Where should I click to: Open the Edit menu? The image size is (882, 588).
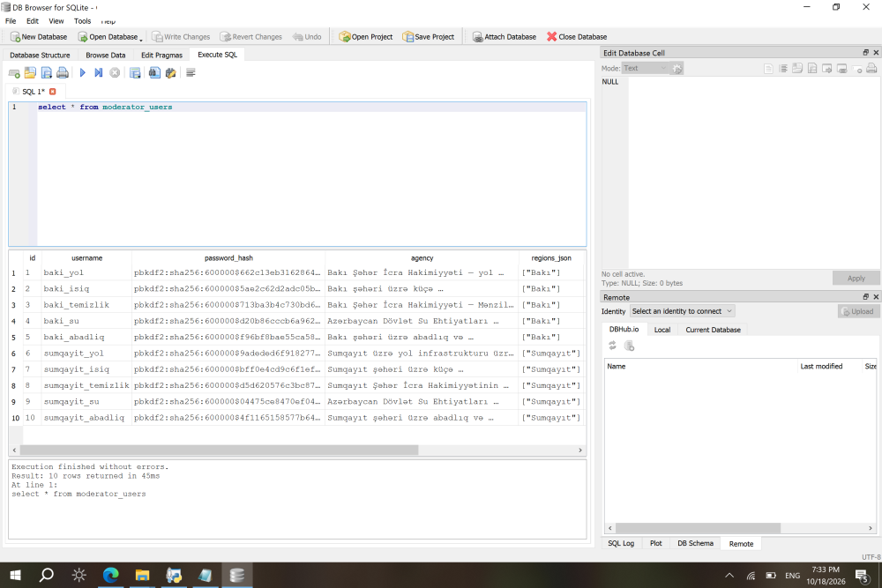coord(33,21)
